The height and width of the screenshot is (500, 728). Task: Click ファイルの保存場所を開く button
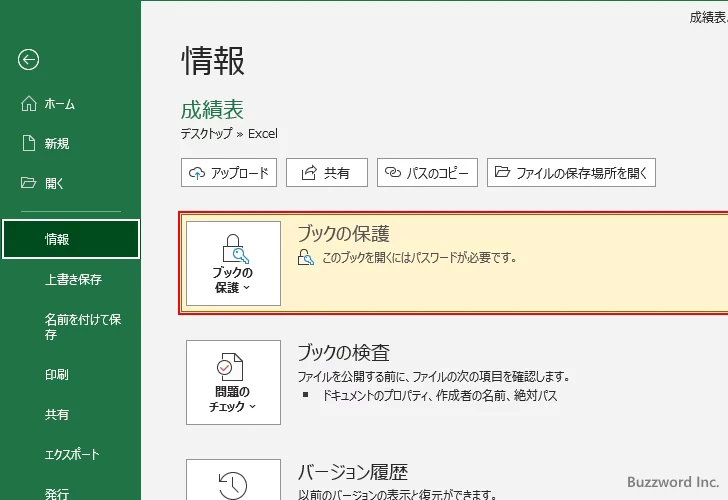point(571,173)
